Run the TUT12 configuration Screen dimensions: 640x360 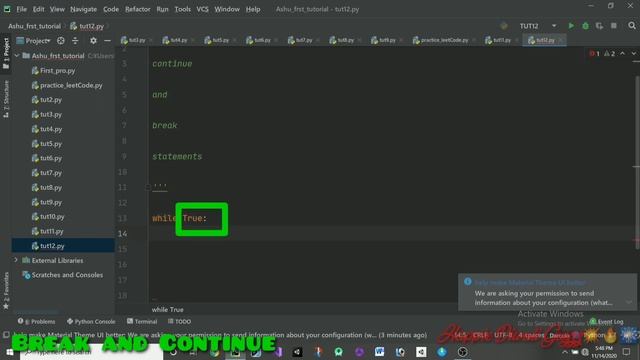[x=571, y=26]
